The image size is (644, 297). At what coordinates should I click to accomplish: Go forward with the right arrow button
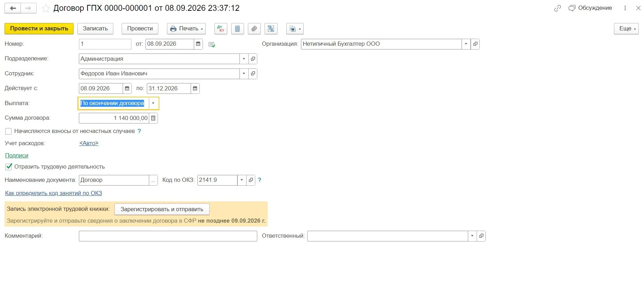pos(29,8)
